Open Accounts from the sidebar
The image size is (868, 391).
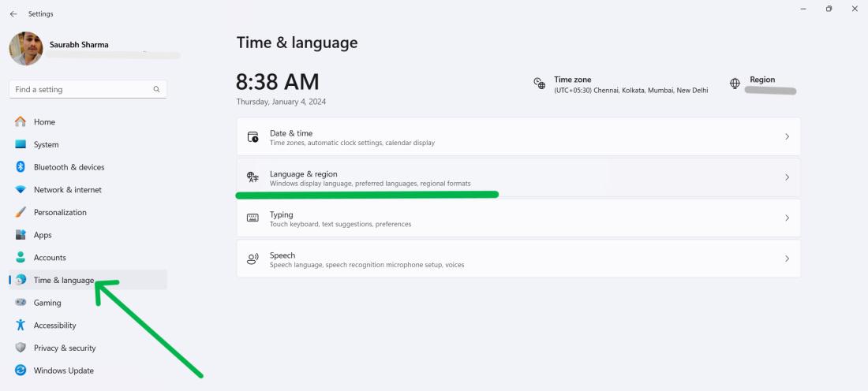(50, 258)
